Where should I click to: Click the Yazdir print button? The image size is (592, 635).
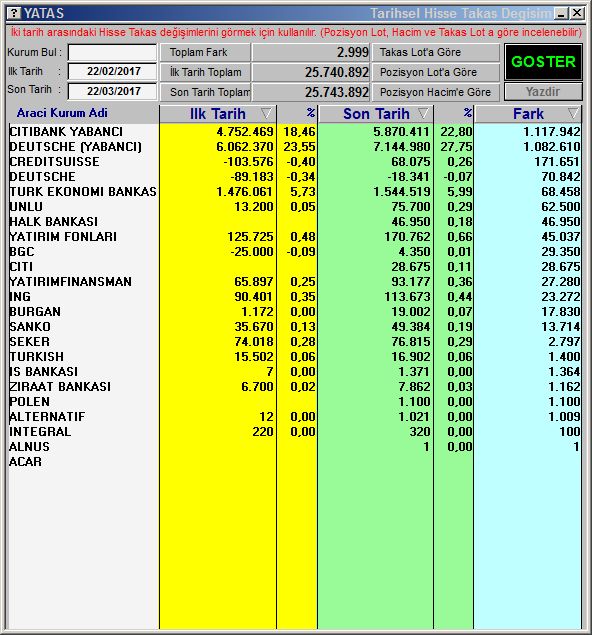pyautogui.click(x=543, y=92)
